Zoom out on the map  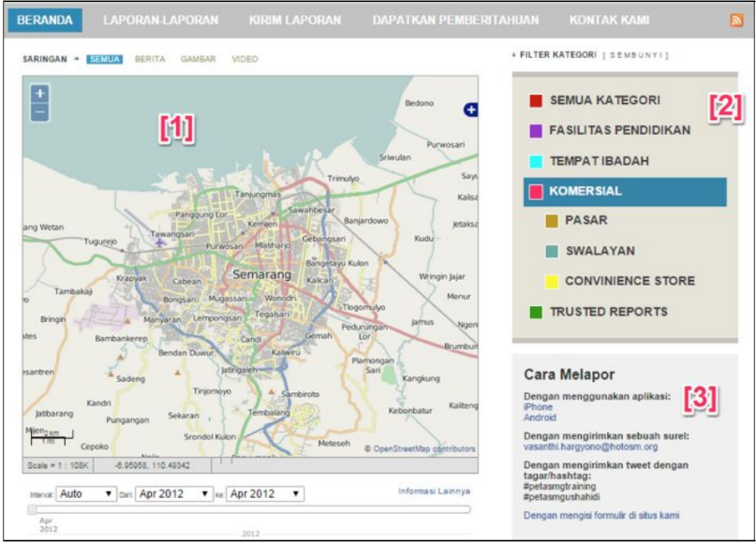(39, 112)
